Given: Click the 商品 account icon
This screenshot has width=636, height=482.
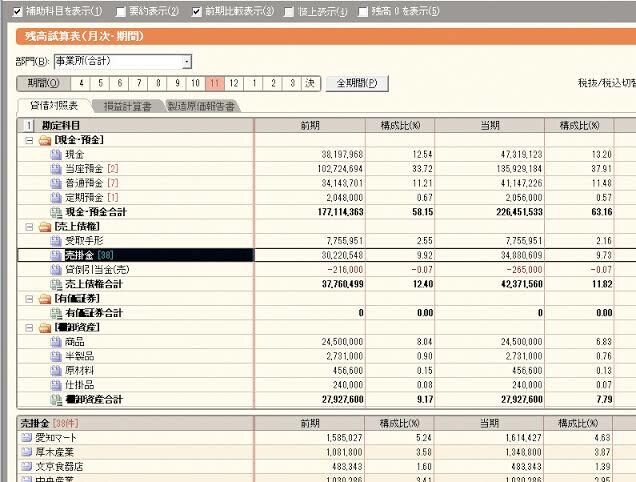Looking at the screenshot, I should (56, 342).
